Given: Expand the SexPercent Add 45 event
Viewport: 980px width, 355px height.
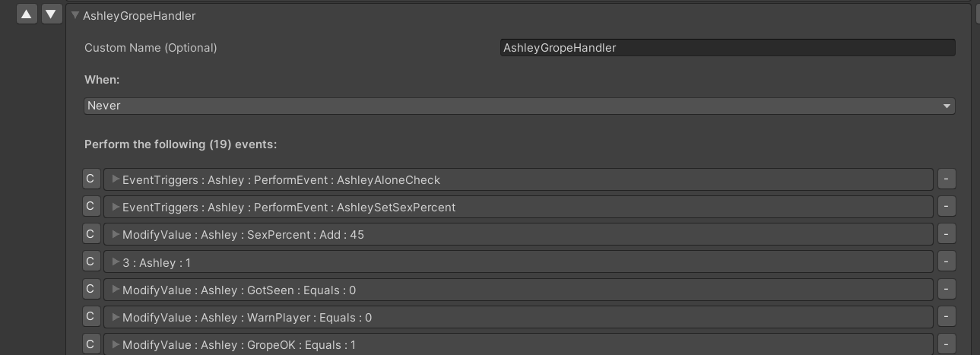Looking at the screenshot, I should [116, 234].
